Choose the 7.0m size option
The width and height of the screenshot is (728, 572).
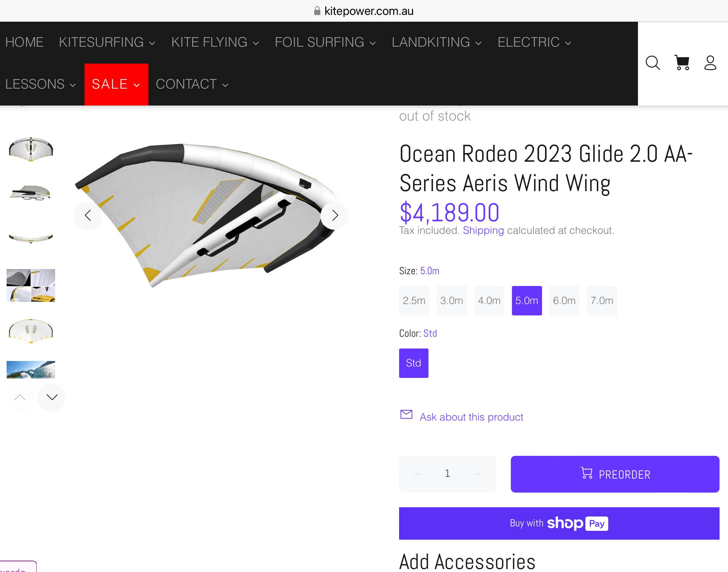click(x=602, y=301)
